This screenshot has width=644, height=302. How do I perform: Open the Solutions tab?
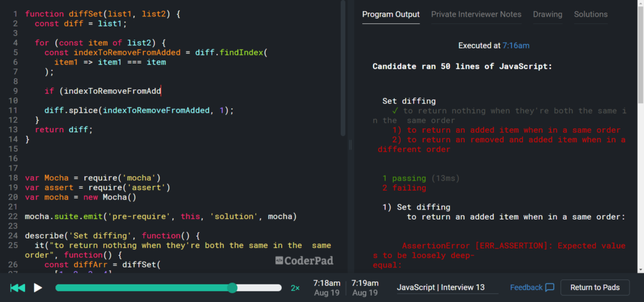point(591,14)
